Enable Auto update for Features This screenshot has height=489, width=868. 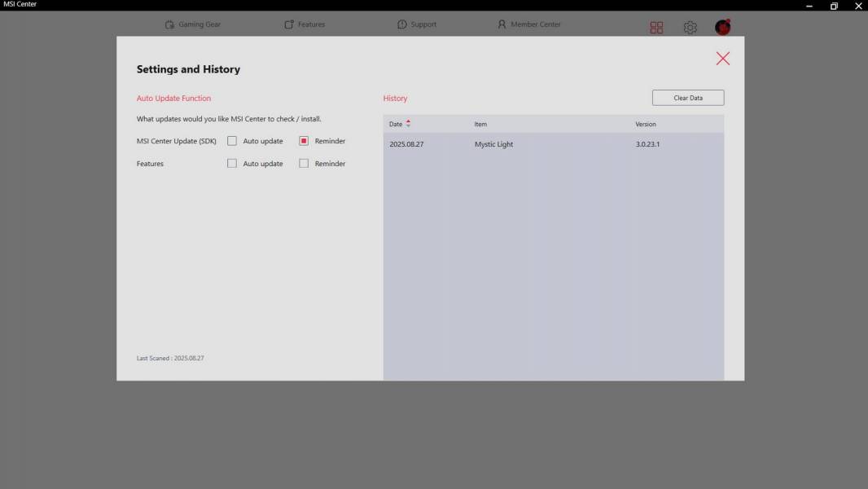click(x=232, y=164)
